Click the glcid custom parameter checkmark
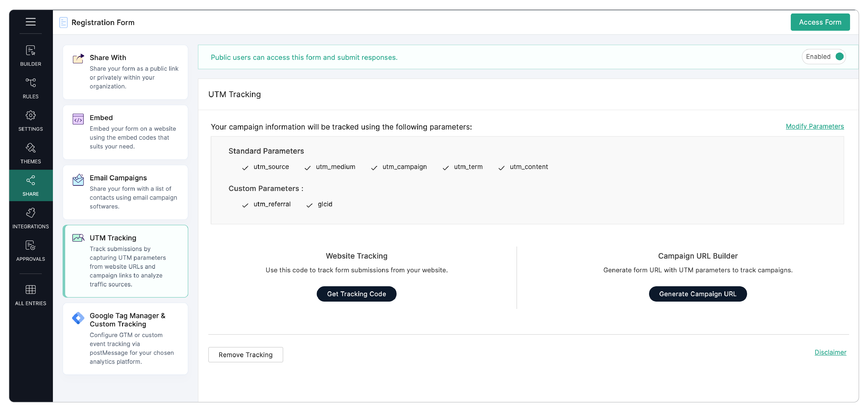The width and height of the screenshot is (868, 412). pyautogui.click(x=309, y=205)
